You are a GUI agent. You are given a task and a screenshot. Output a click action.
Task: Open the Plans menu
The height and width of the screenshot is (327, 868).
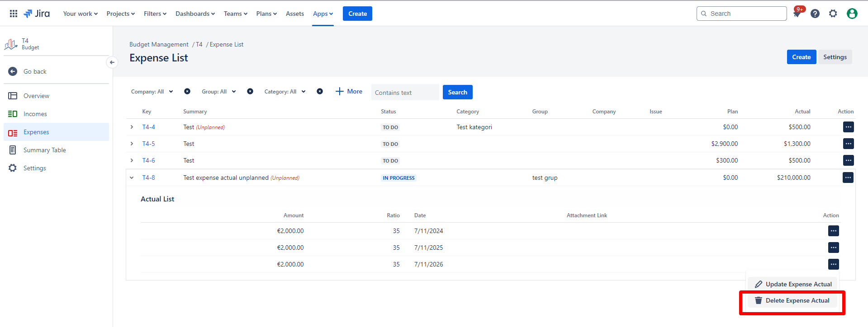point(266,14)
